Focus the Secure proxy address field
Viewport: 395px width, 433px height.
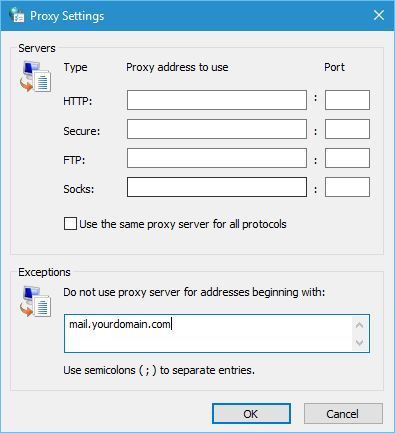pos(217,129)
